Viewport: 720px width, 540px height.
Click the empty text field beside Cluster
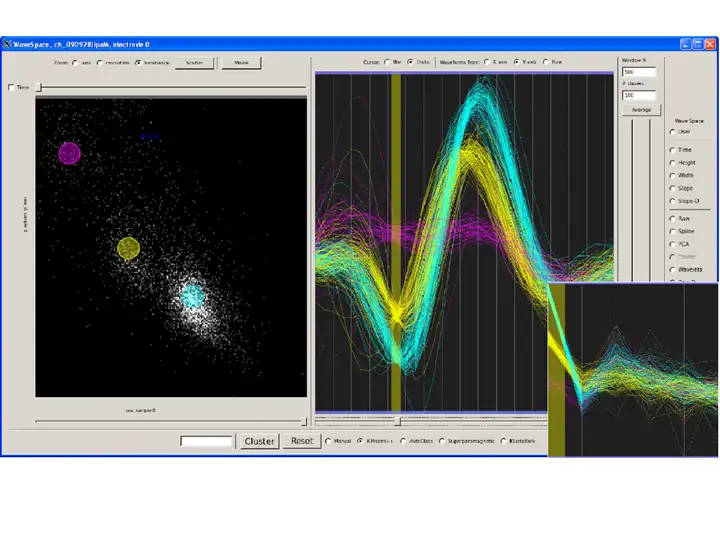pos(207,441)
